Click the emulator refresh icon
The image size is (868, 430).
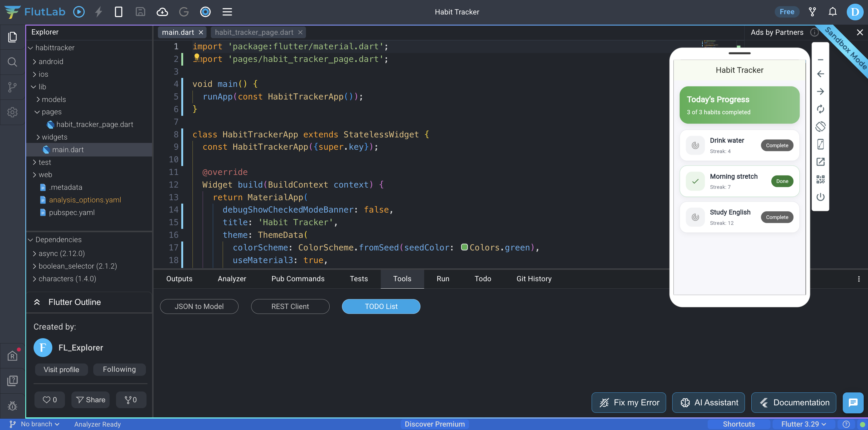(x=820, y=109)
